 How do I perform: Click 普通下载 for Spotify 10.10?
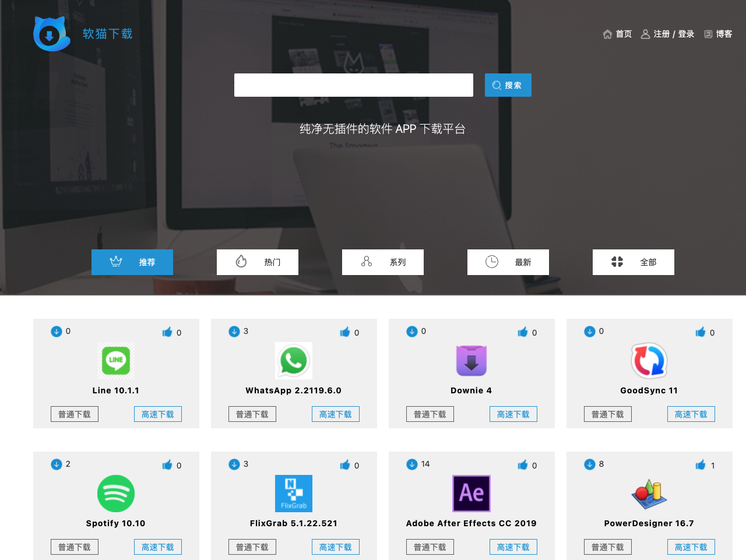[75, 547]
